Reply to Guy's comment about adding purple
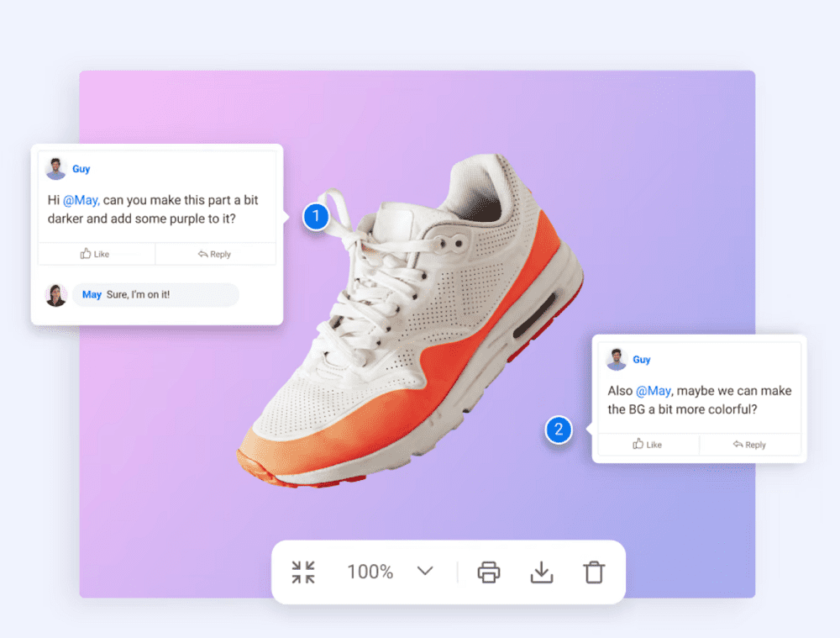The width and height of the screenshot is (840, 638). (x=215, y=254)
